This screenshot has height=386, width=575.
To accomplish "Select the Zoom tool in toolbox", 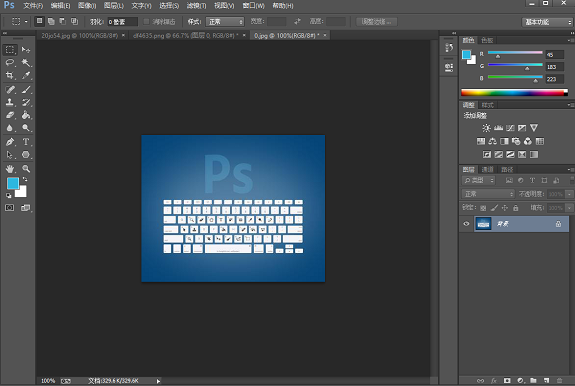I will coord(26,169).
